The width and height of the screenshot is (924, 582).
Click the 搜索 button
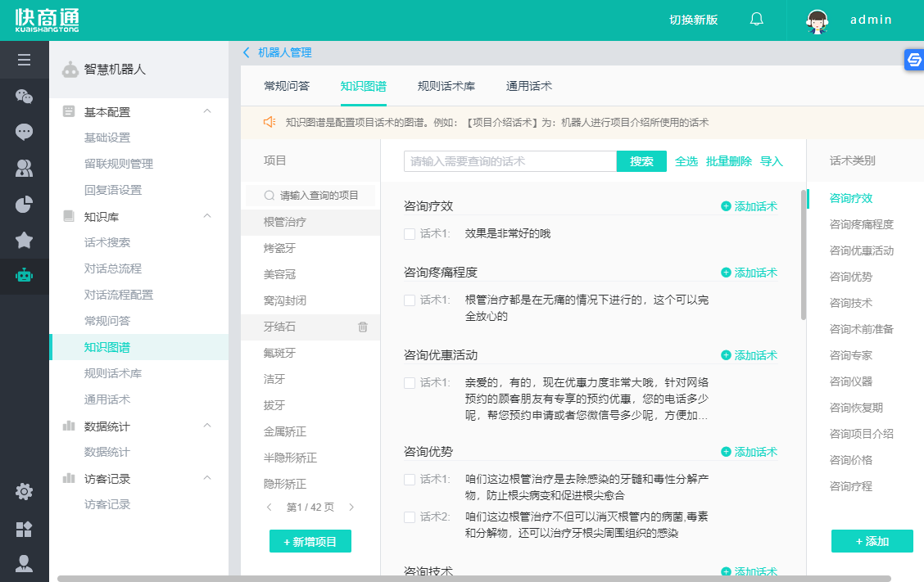click(x=641, y=161)
